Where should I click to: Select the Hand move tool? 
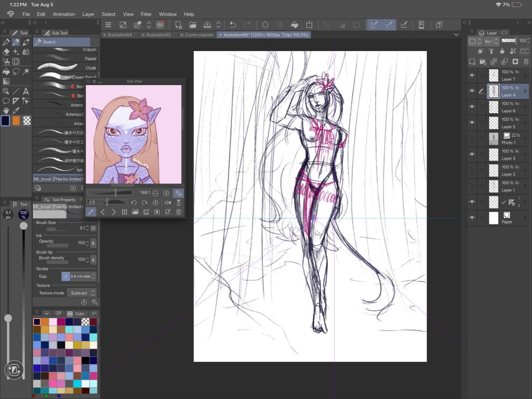click(6, 111)
